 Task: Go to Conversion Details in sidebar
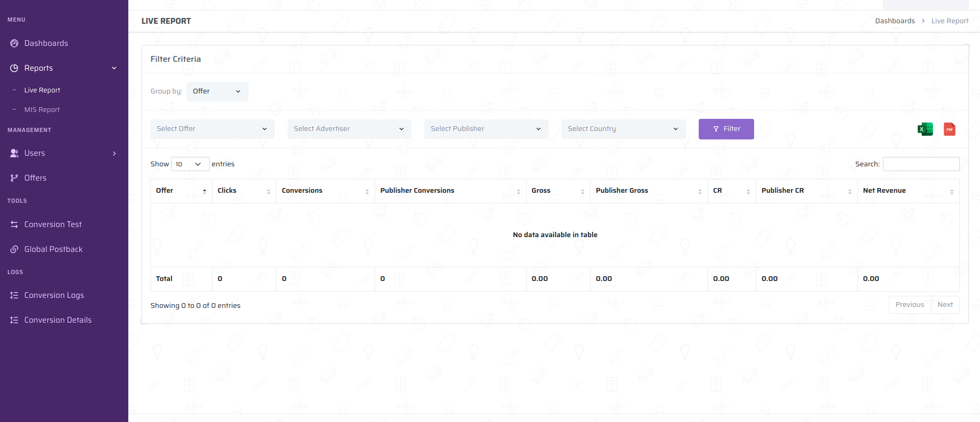tap(58, 320)
